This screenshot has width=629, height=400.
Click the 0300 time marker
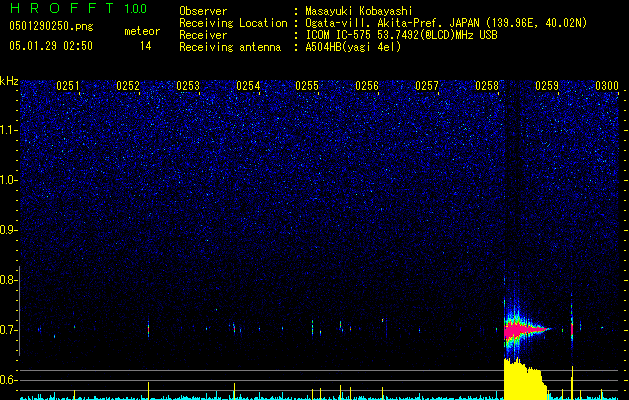click(x=607, y=86)
